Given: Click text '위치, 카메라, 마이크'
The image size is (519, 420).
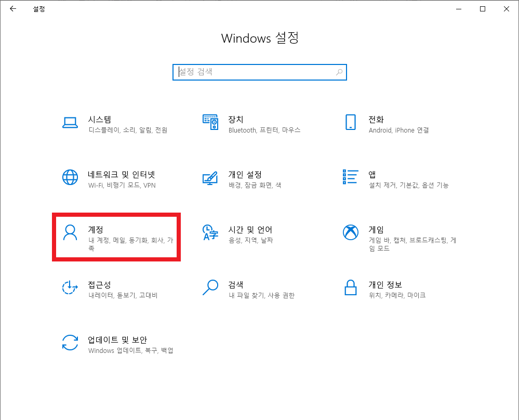Looking at the screenshot, I should pos(397,295).
